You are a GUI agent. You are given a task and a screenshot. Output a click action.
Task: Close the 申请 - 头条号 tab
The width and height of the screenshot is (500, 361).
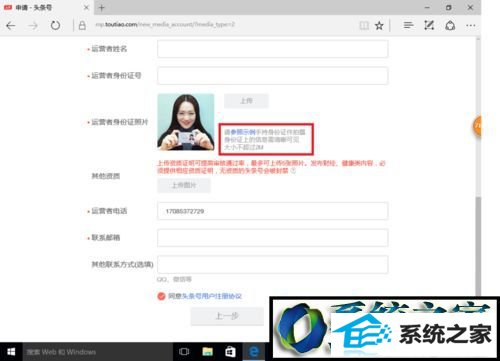86,7
